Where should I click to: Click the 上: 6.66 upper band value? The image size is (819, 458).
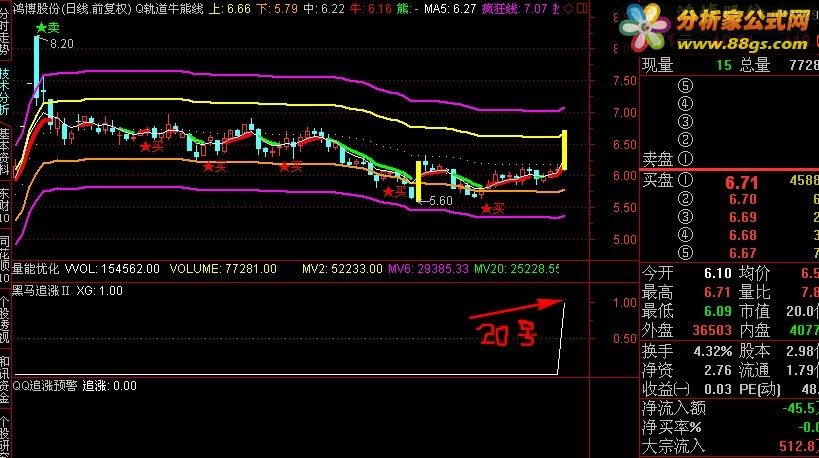tap(230, 8)
